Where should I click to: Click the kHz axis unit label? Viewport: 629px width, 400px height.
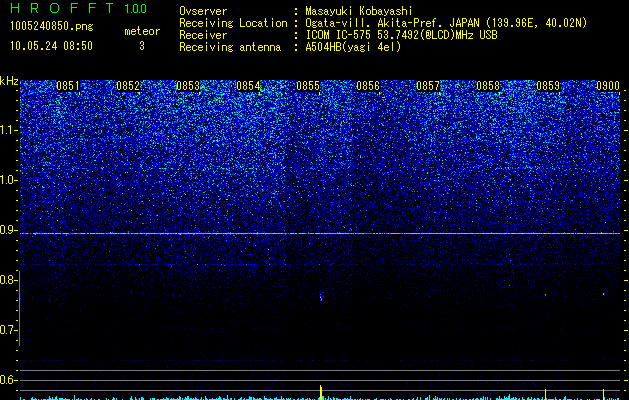(x=9, y=81)
